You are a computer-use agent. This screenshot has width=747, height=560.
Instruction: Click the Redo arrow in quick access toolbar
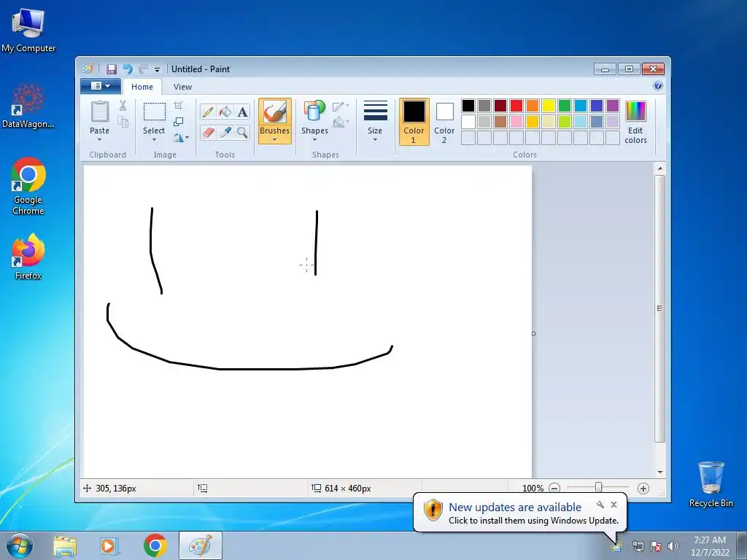[x=144, y=69]
